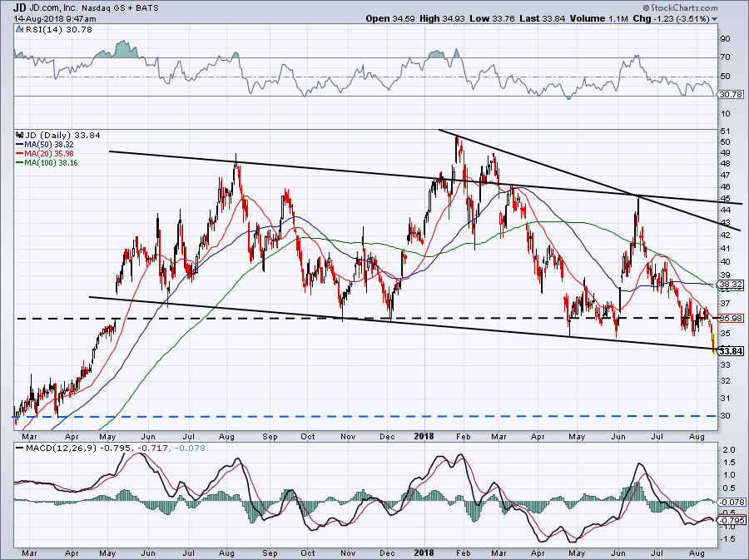Click the JD (Daily) 33.84 legend text
The width and height of the screenshot is (749, 560).
[x=62, y=135]
